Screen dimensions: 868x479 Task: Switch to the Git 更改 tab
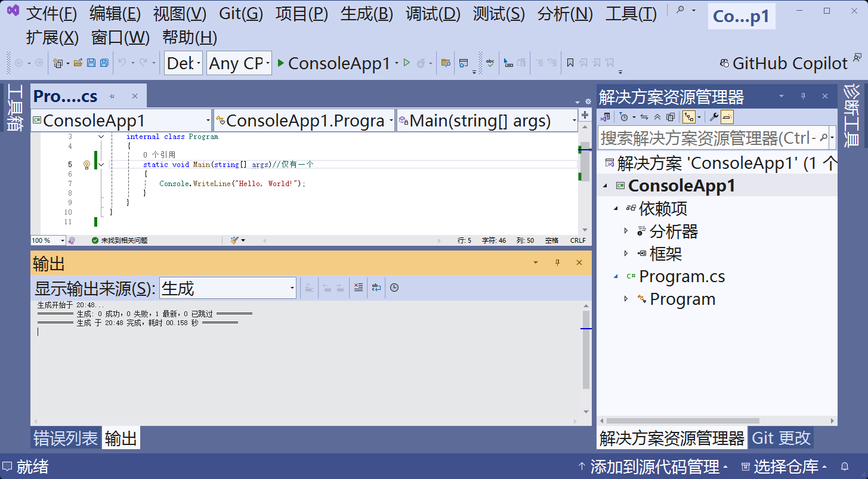(x=781, y=438)
